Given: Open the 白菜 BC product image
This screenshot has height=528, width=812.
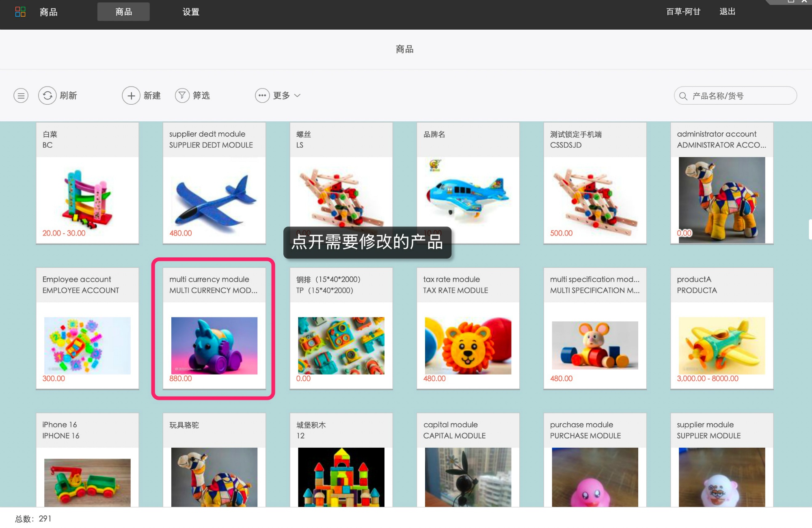Looking at the screenshot, I should [x=87, y=200].
